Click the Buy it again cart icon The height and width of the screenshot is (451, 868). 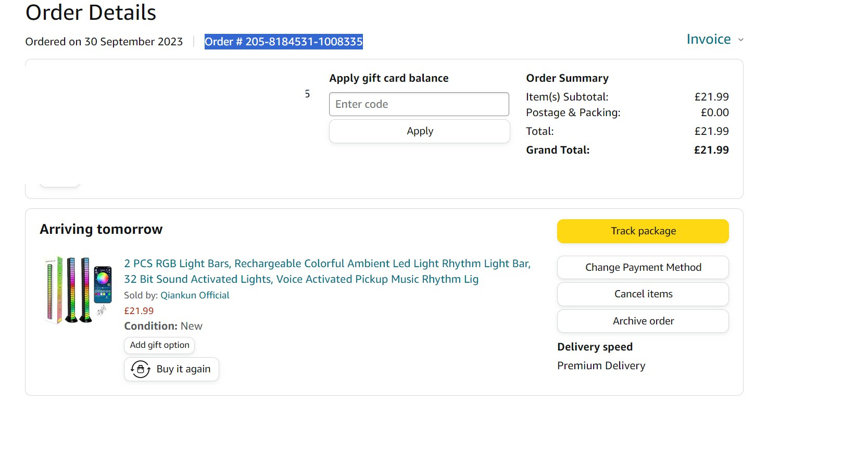(x=140, y=369)
